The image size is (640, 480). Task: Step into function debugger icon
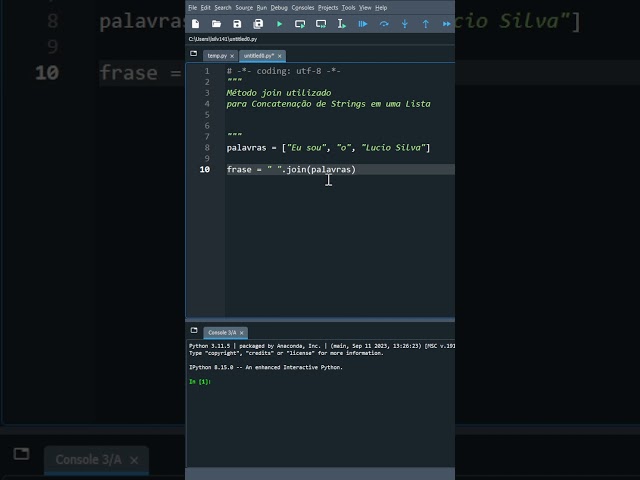404,24
